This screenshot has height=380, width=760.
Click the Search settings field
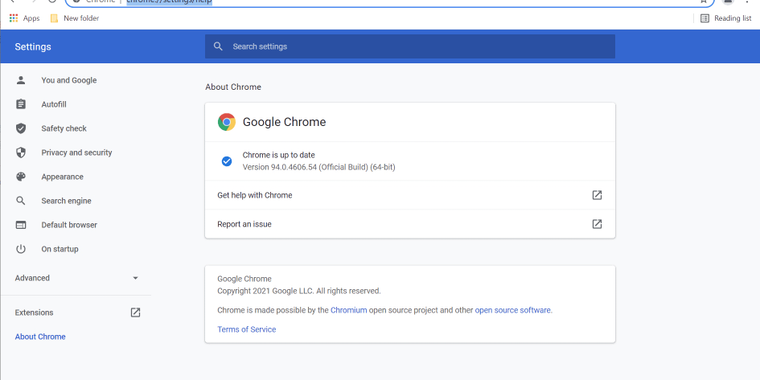tap(410, 47)
